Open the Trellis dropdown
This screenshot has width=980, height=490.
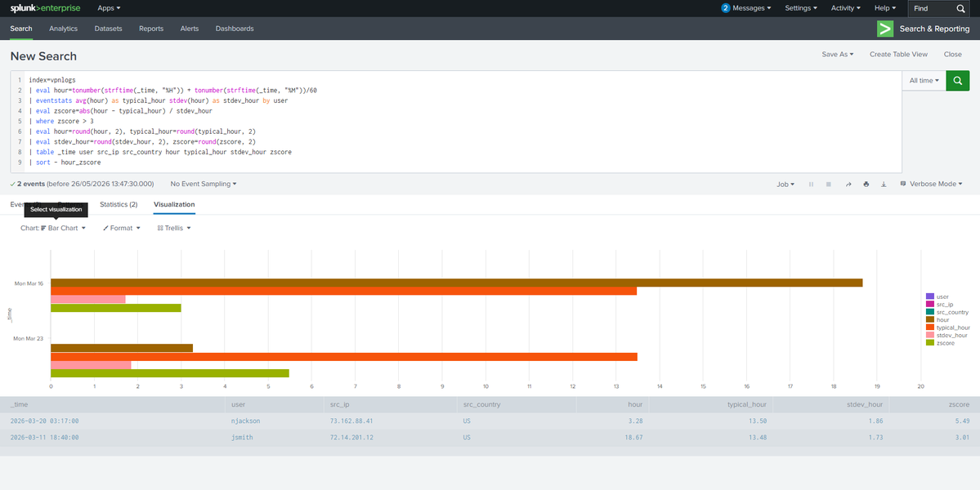tap(174, 229)
